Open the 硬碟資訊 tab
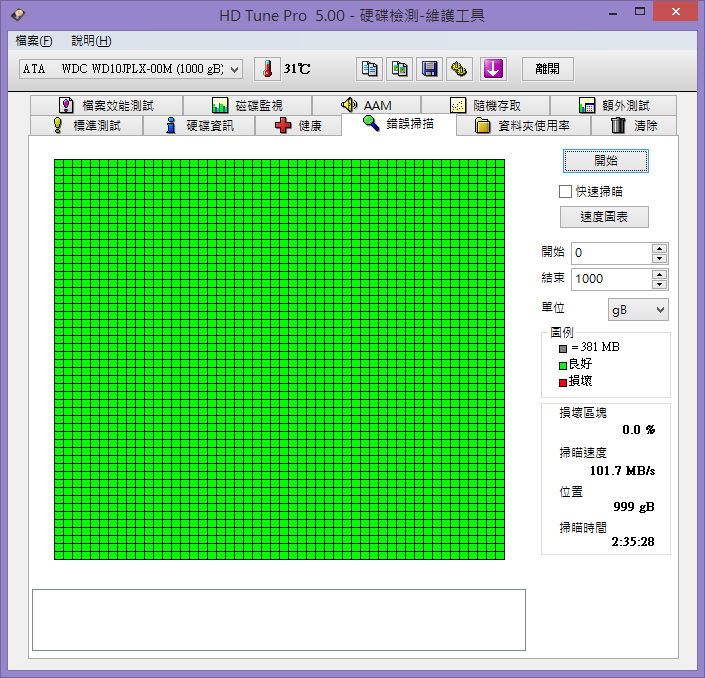 pyautogui.click(x=199, y=125)
